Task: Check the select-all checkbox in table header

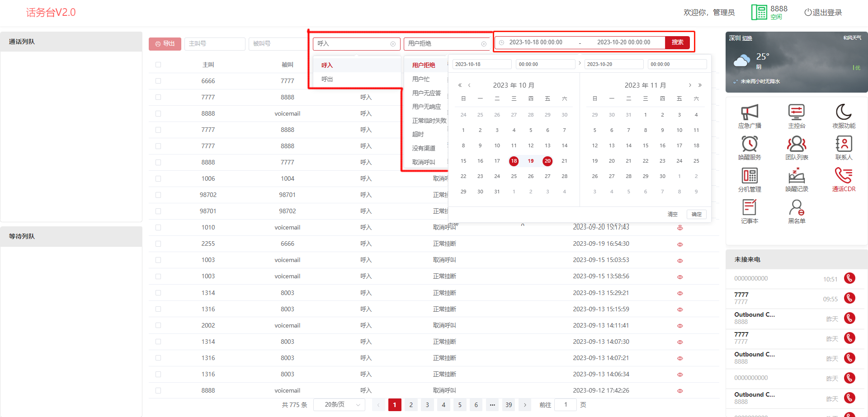Action: (158, 65)
